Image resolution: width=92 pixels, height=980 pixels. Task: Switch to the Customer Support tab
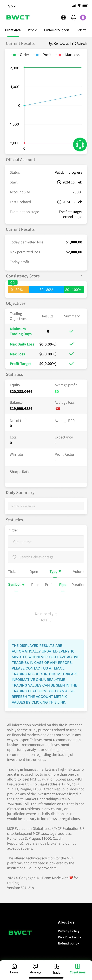[x=57, y=30]
